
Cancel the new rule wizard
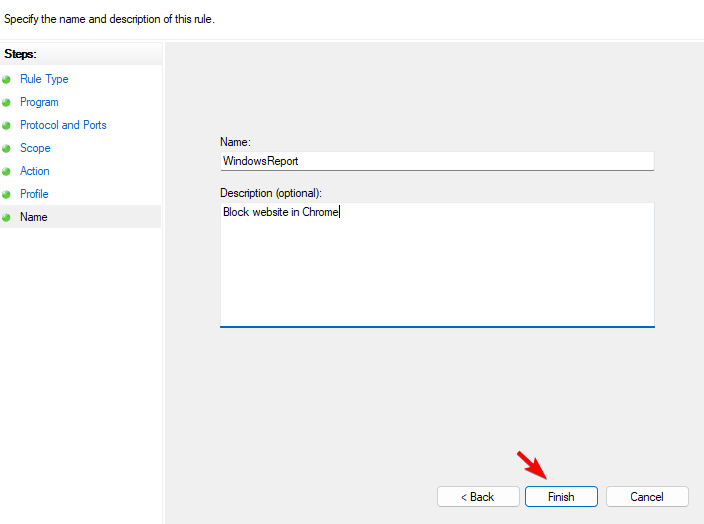coord(647,497)
